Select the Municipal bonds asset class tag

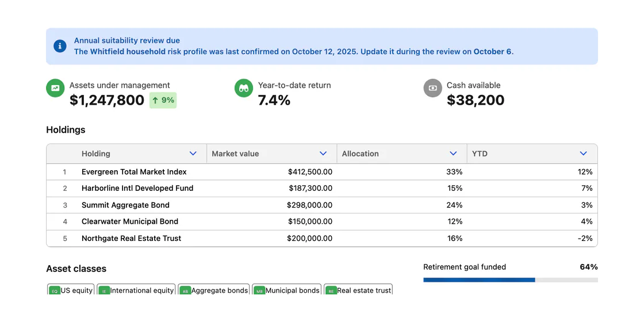click(287, 290)
